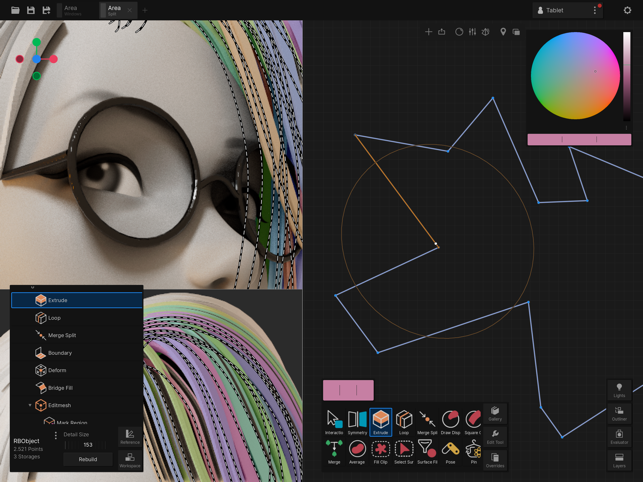Open the Outliner panel
The width and height of the screenshot is (643, 482).
[x=619, y=413]
